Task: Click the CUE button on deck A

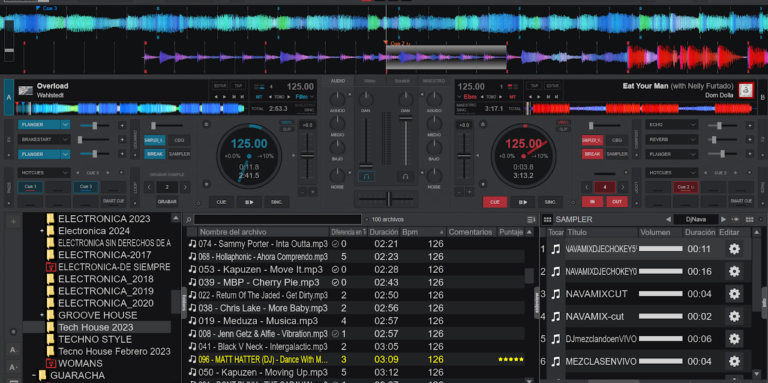Action: pos(221,202)
